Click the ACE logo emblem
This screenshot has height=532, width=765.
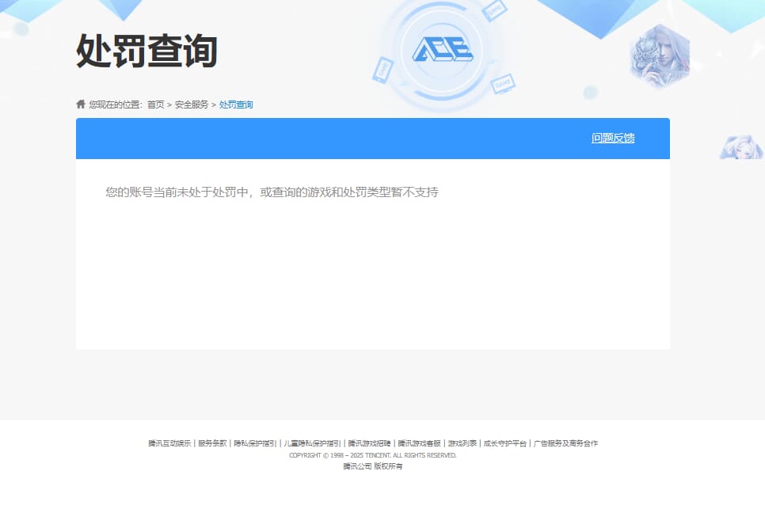[x=442, y=51]
